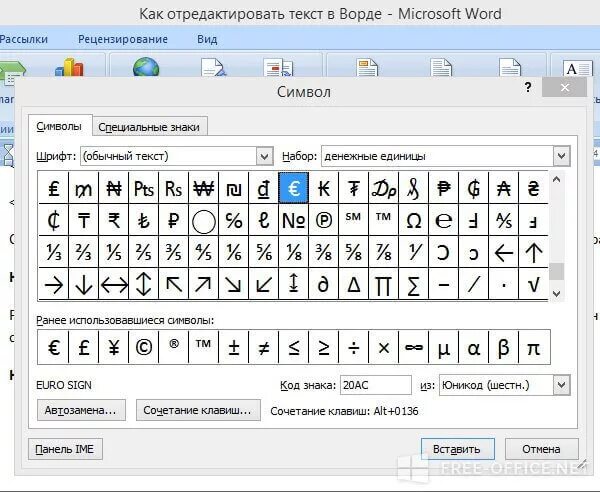
Task: Select the pound sign in symbol grid
Action: 54,188
